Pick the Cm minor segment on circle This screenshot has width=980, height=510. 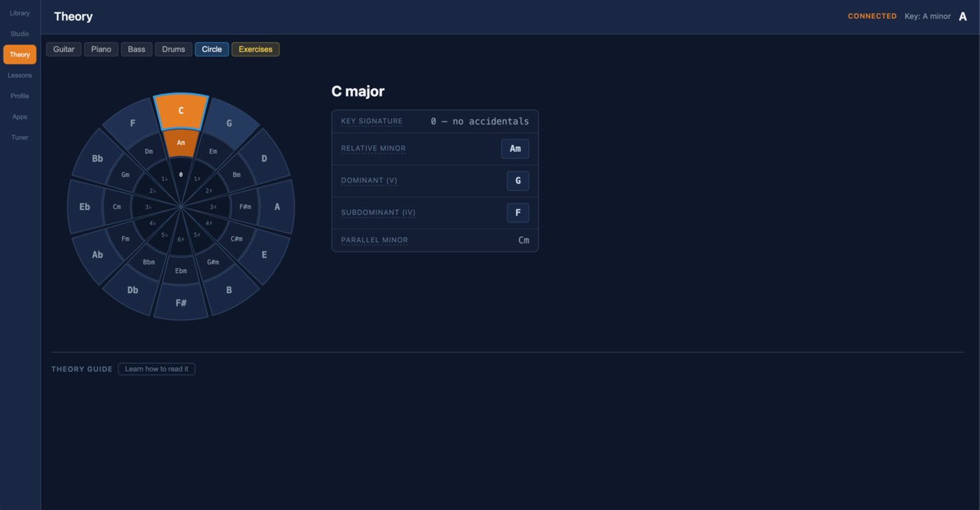117,206
